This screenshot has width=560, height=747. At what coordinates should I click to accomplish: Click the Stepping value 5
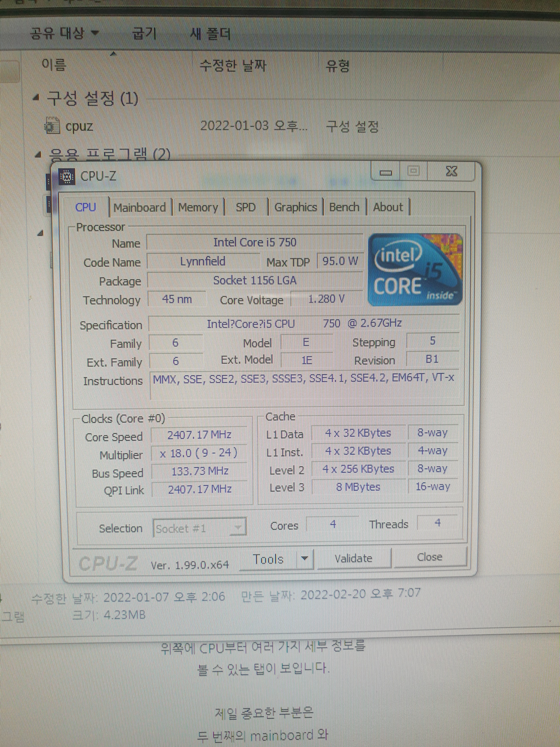(x=433, y=341)
